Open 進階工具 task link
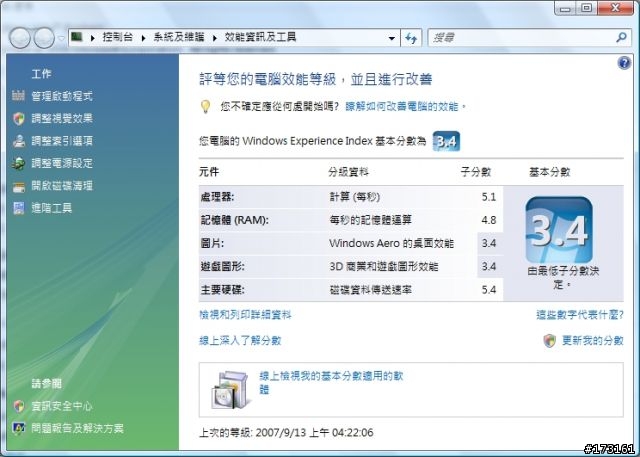This screenshot has height=457, width=640. [x=52, y=208]
